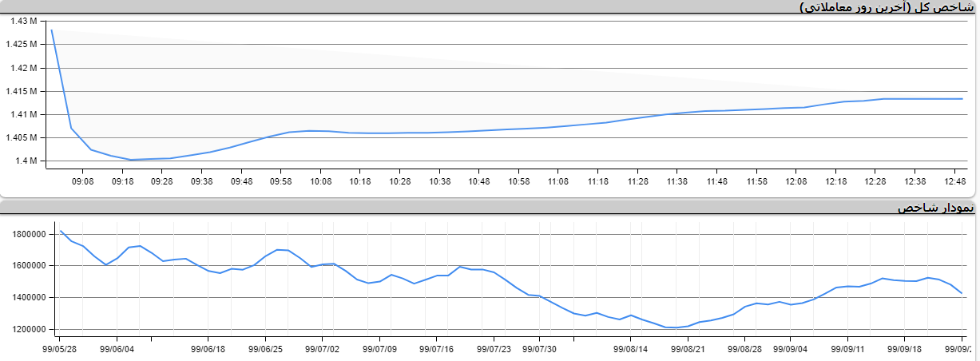Click the 1800000 y-axis label on lower chart

(30, 234)
